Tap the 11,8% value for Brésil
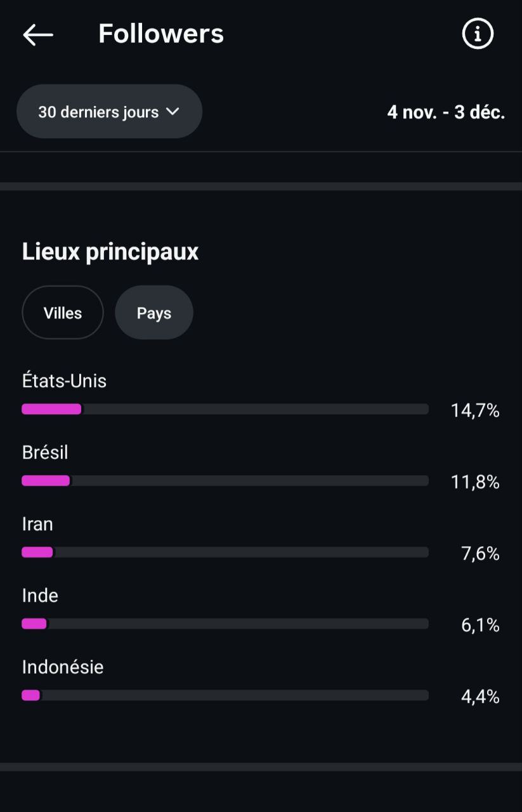522x812 pixels. click(475, 483)
